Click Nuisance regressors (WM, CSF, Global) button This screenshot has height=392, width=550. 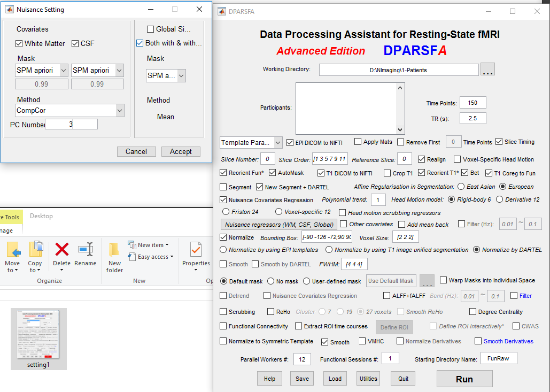279,225
